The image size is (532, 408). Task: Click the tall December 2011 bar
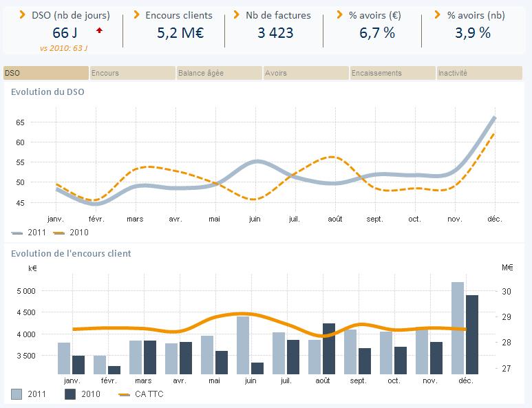(x=458, y=328)
